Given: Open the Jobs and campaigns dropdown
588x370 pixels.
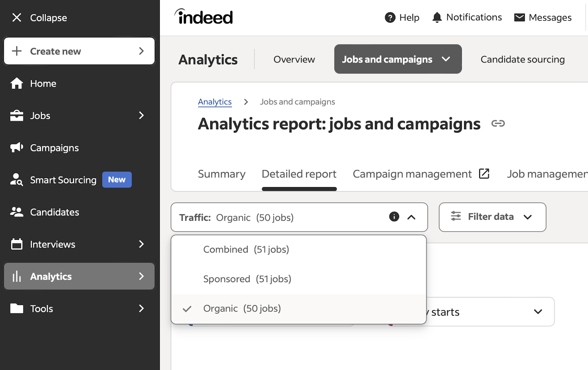Looking at the screenshot, I should pyautogui.click(x=398, y=59).
